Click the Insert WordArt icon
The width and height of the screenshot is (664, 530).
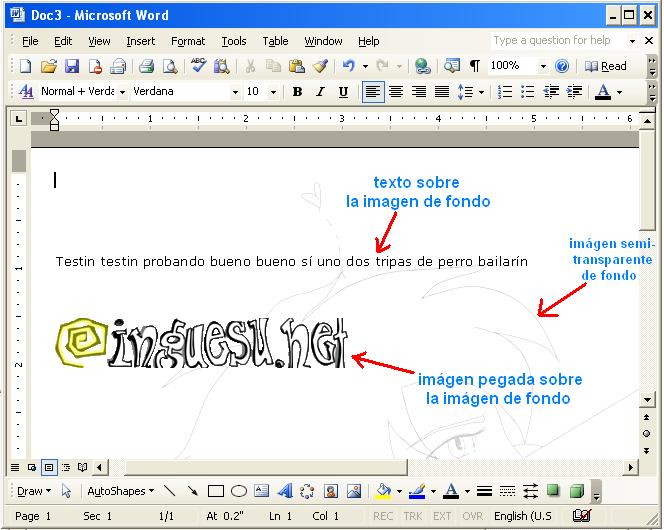[285, 491]
